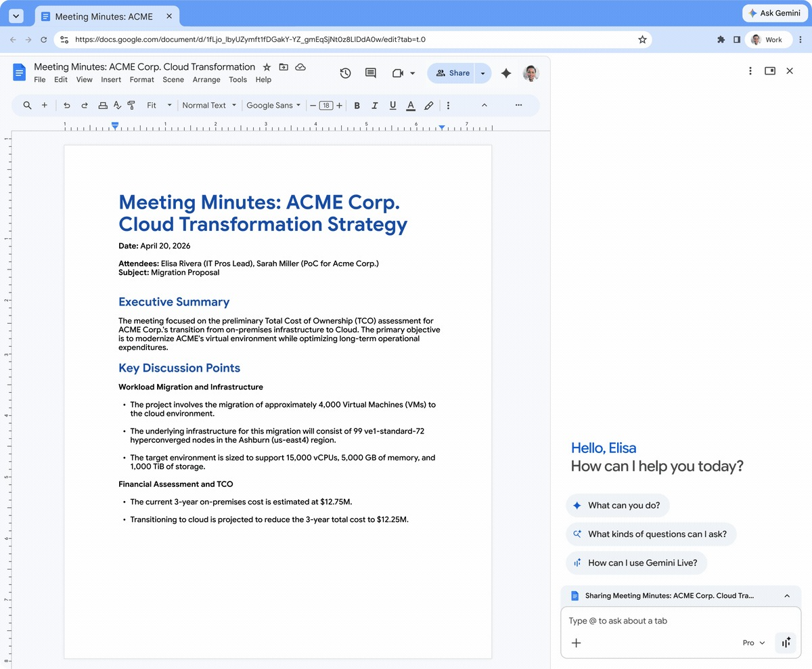Open the Tools menu
Screen dimensions: 812x669
[x=238, y=80]
